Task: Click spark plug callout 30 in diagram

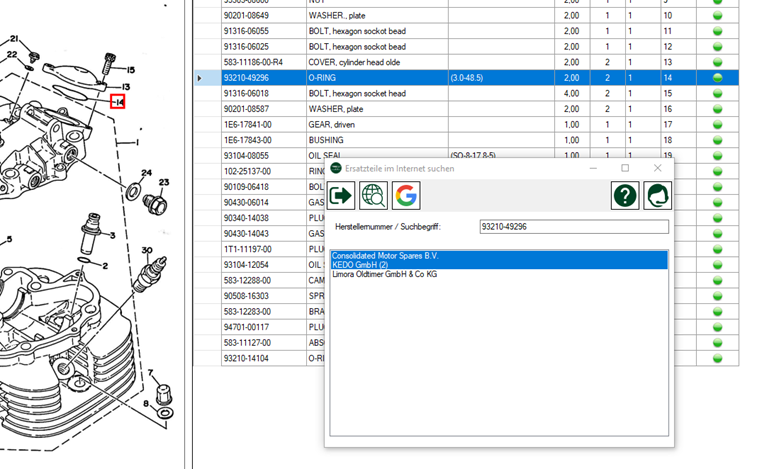Action: tap(147, 251)
